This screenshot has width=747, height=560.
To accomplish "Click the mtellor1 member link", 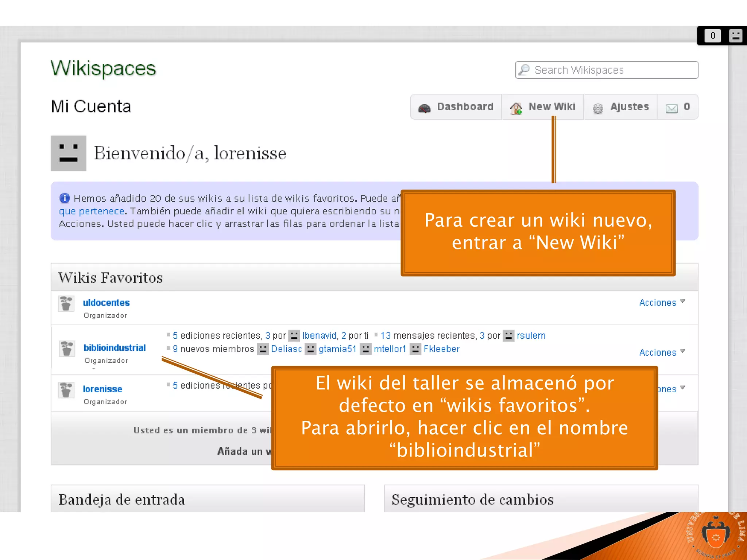I will [x=390, y=349].
